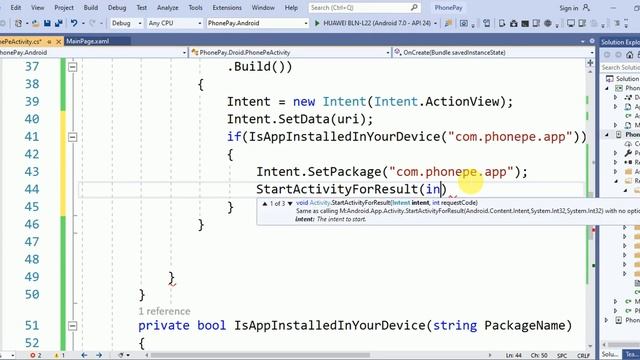Open the Test menu
The width and height of the screenshot is (640, 360).
(142, 7)
